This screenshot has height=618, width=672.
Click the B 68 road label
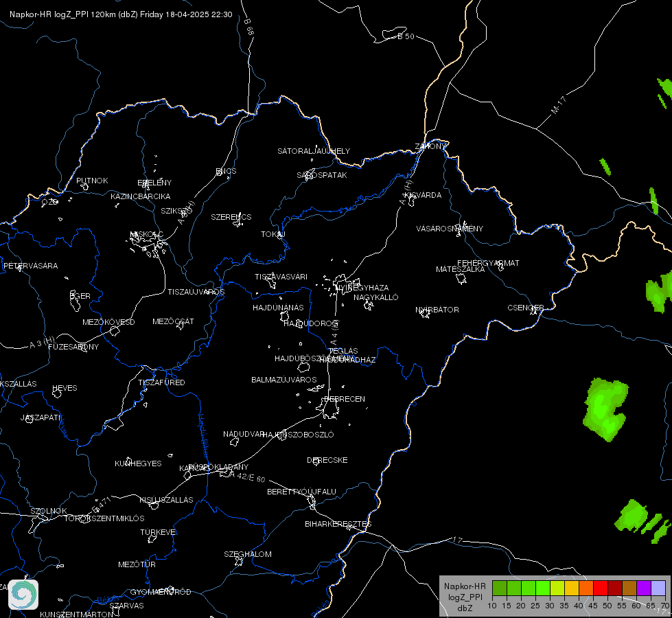[249, 27]
